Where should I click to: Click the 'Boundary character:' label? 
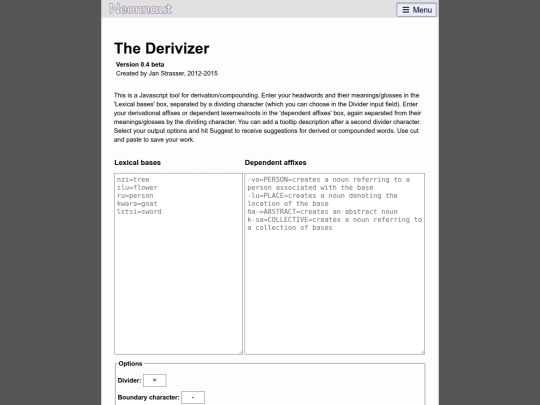click(148, 397)
